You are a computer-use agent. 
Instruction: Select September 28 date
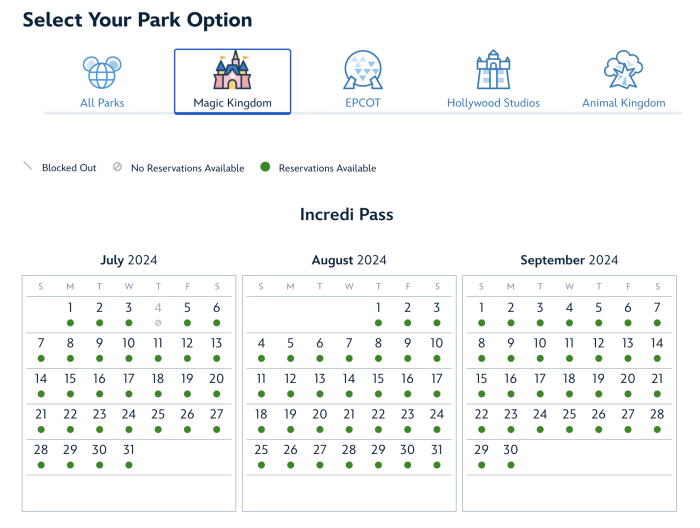click(x=657, y=414)
